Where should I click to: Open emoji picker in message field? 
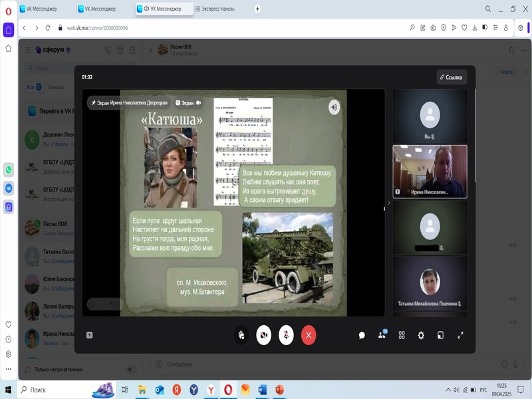tap(505, 364)
